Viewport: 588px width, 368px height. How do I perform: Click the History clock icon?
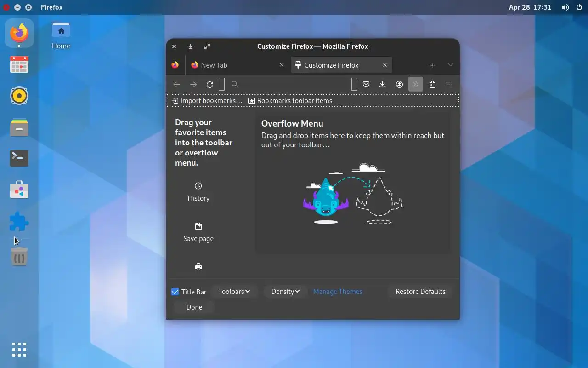point(198,186)
